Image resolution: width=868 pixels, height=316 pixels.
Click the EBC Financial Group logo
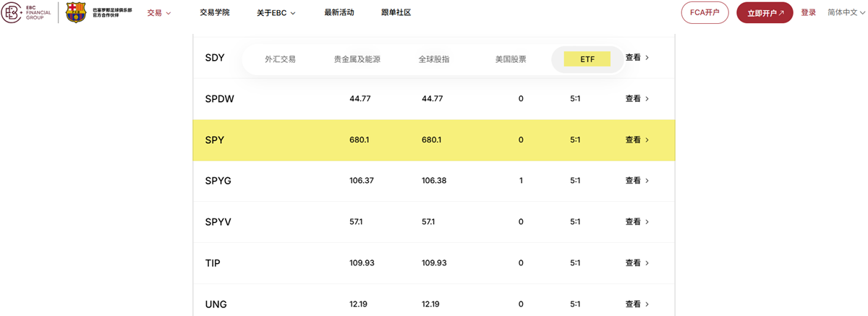pyautogui.click(x=26, y=12)
